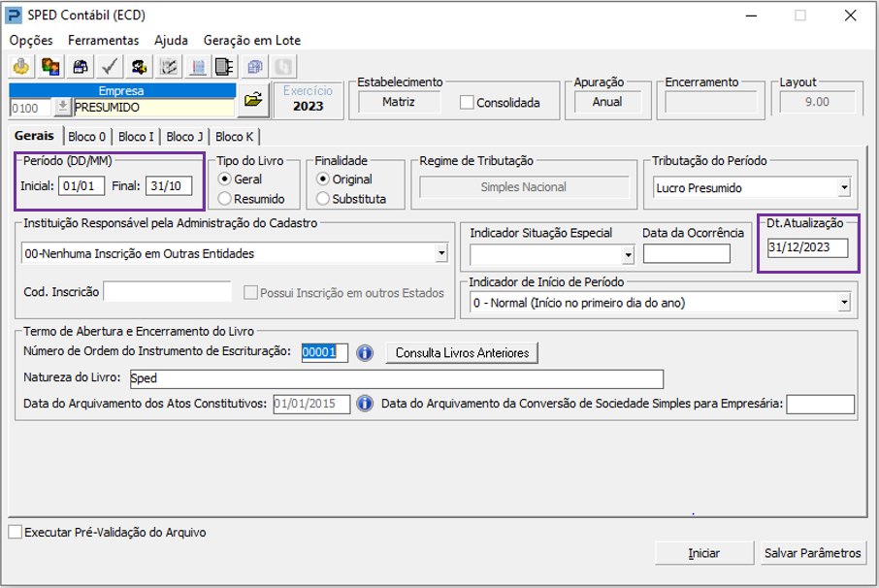This screenshot has width=879, height=588.
Task: Click the Período Inicial date field
Action: (81, 186)
